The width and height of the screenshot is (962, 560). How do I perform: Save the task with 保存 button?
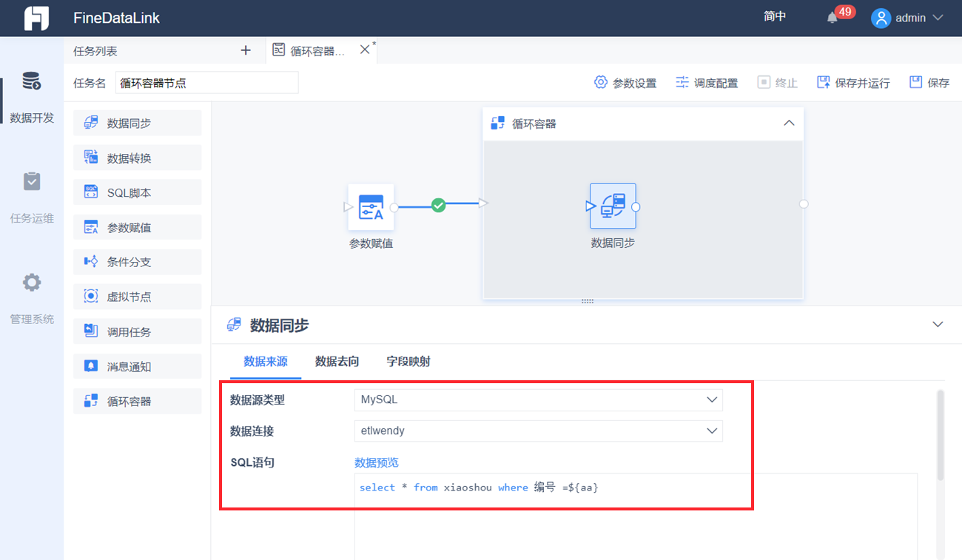929,83
